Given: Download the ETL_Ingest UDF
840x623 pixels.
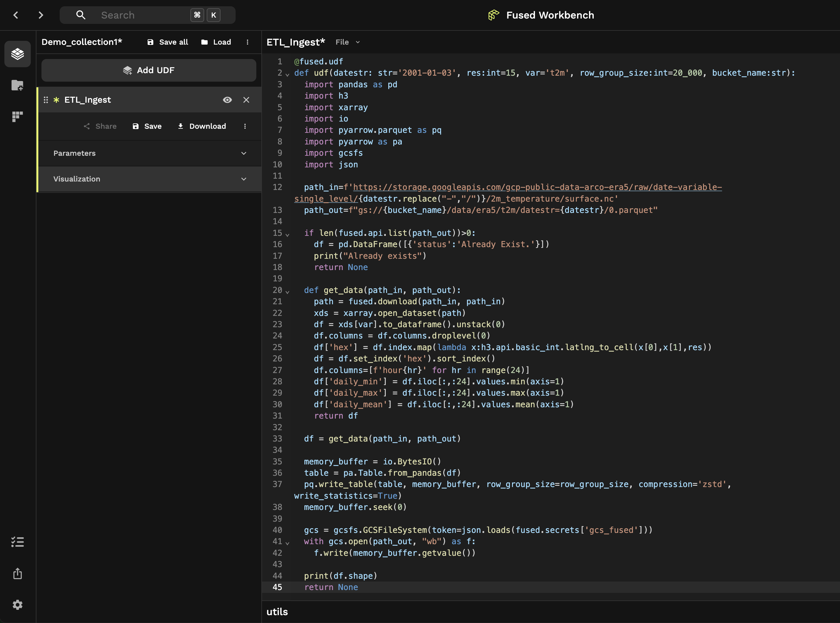Looking at the screenshot, I should point(202,126).
